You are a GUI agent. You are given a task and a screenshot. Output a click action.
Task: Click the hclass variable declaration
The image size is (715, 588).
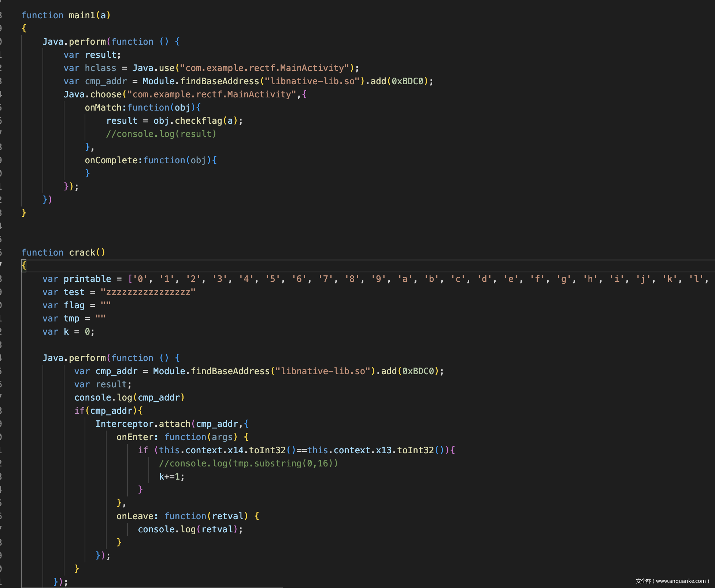tap(100, 68)
